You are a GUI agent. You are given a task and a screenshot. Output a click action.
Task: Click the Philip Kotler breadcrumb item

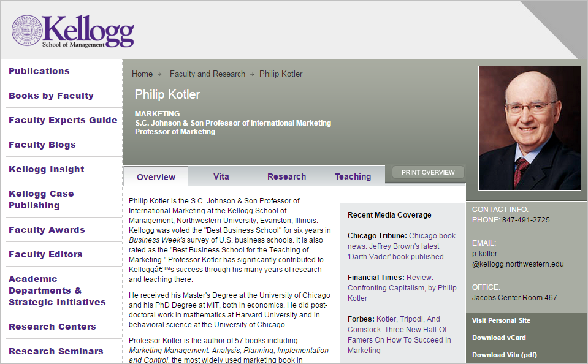click(x=281, y=74)
